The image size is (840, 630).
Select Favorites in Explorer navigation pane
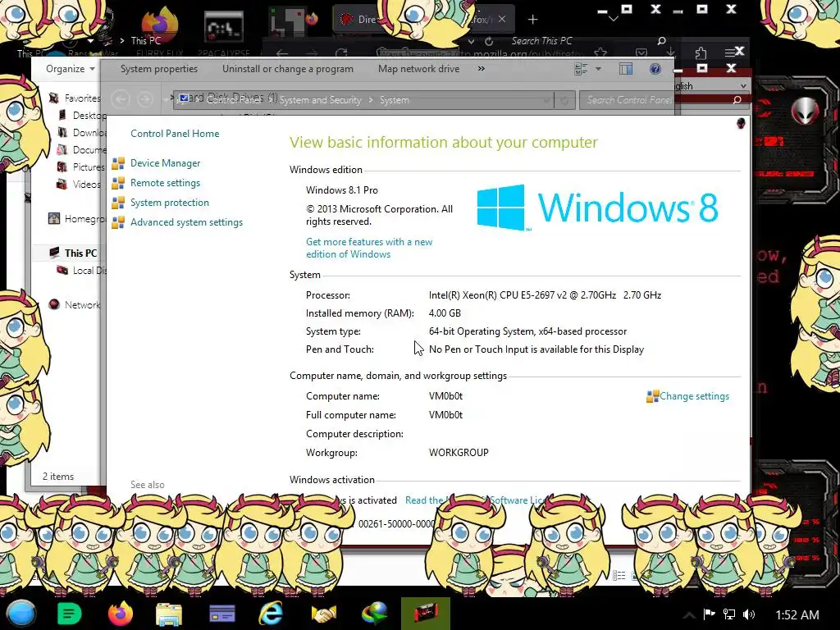click(82, 98)
